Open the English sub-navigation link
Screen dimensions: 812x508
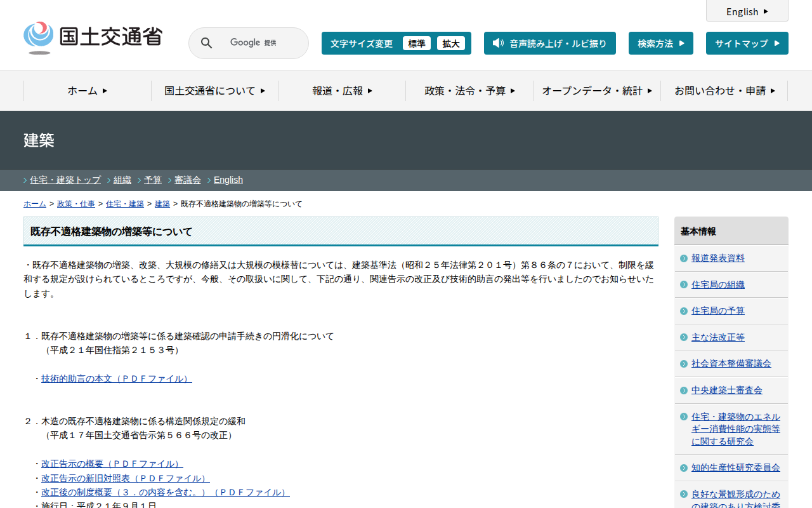coord(228,180)
